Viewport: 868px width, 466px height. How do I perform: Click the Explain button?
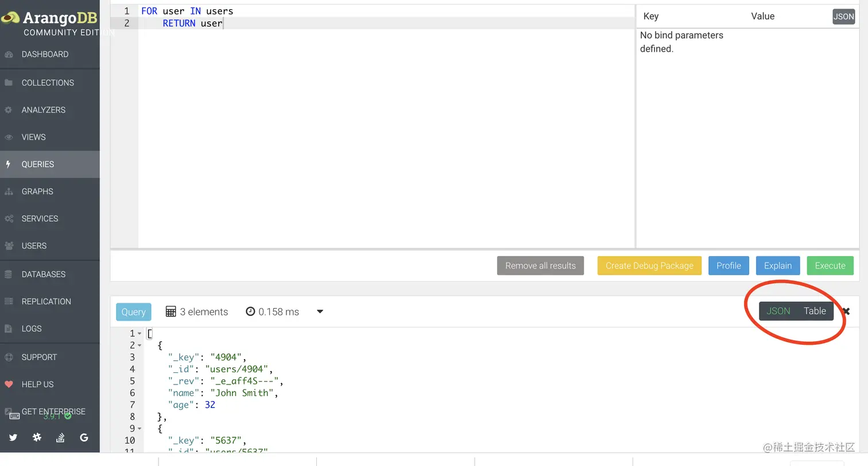click(778, 265)
